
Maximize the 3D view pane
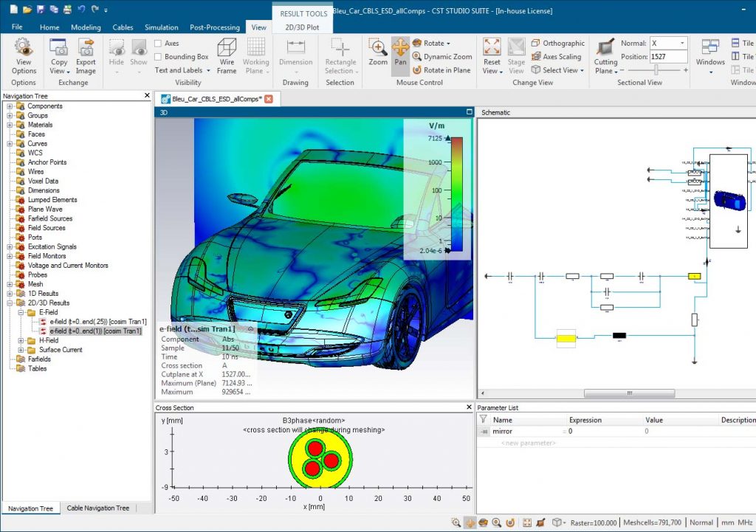point(469,112)
